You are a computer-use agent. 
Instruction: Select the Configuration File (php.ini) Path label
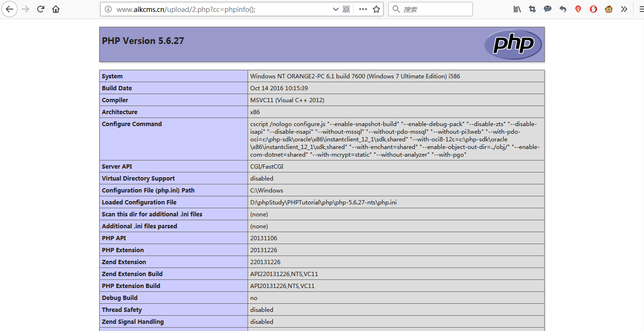coord(148,191)
